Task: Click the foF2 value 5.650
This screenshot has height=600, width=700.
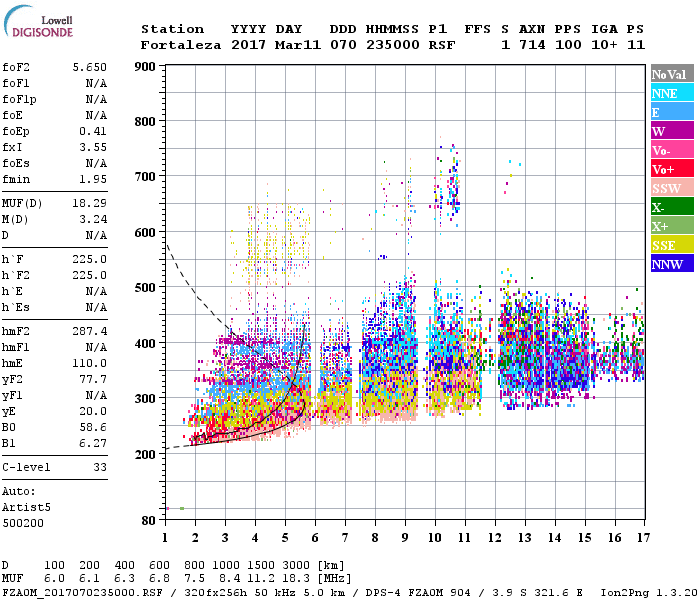Action: click(x=90, y=67)
